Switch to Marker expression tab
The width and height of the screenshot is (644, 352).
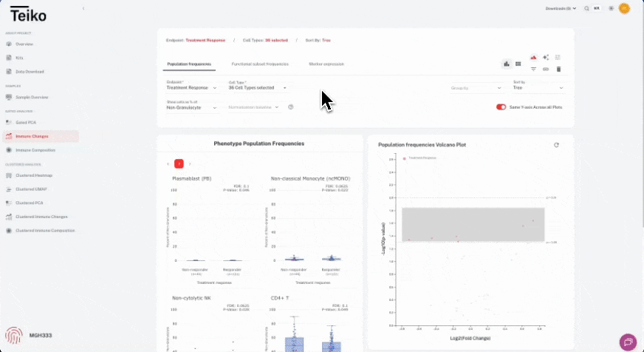click(x=326, y=64)
